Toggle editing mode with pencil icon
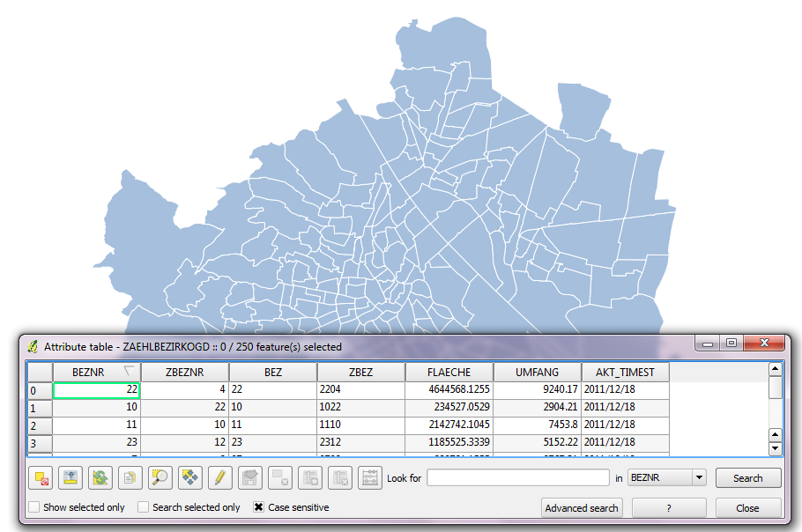 pyautogui.click(x=220, y=478)
